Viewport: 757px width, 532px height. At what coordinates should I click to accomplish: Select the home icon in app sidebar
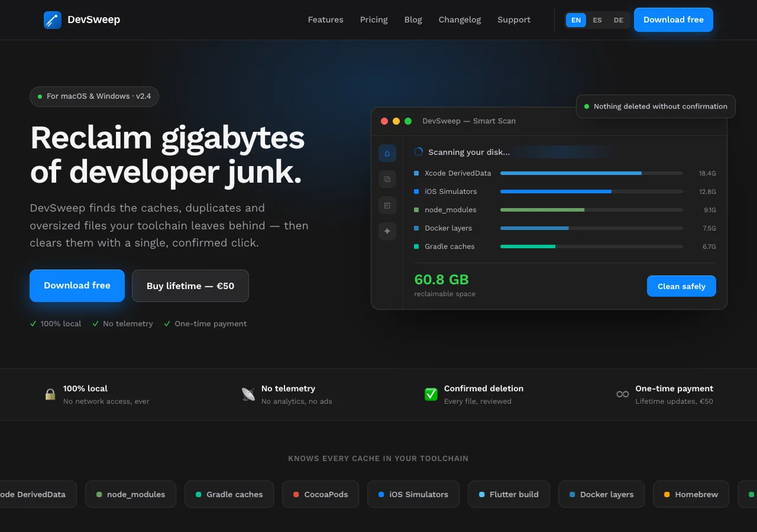[x=387, y=153]
